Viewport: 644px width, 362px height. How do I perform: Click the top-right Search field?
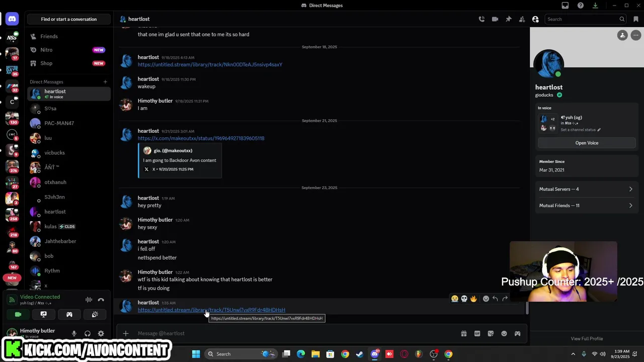pyautogui.click(x=586, y=19)
